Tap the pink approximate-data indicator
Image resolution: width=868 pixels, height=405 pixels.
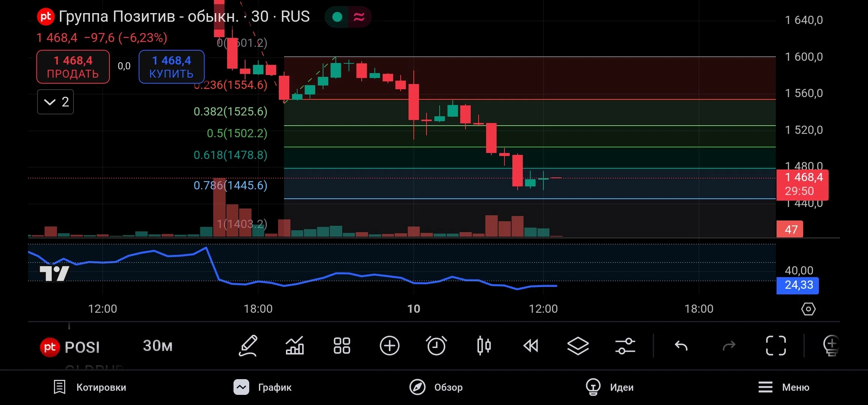[x=359, y=17]
